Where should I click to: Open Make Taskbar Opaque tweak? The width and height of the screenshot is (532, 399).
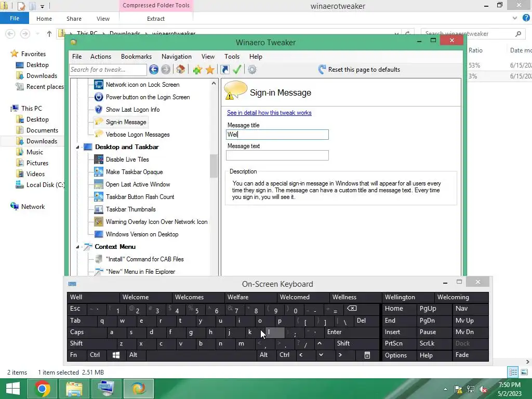(134, 172)
